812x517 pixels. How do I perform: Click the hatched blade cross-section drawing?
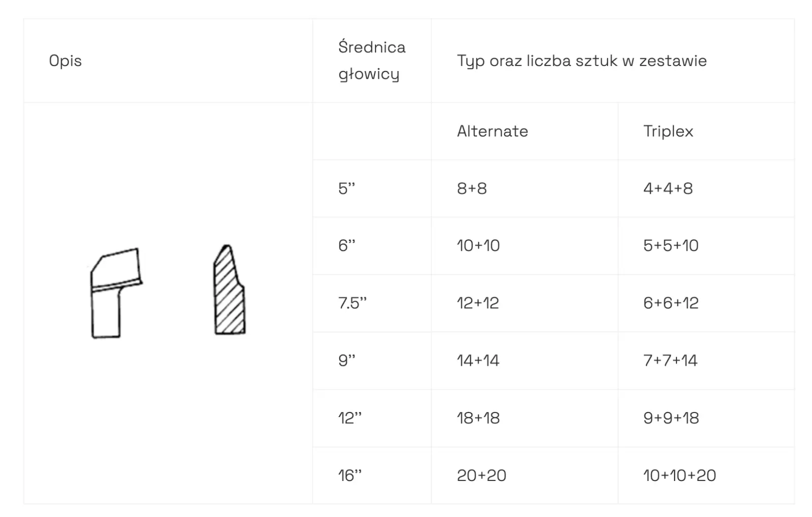pos(229,290)
